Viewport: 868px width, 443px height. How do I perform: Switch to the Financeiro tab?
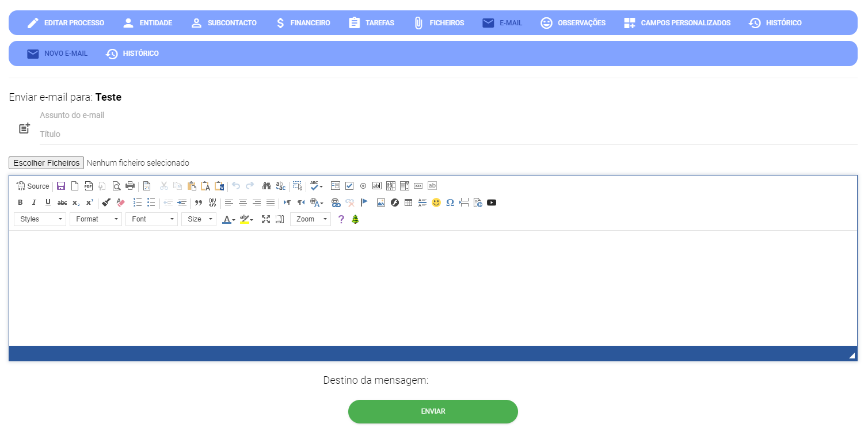[303, 23]
